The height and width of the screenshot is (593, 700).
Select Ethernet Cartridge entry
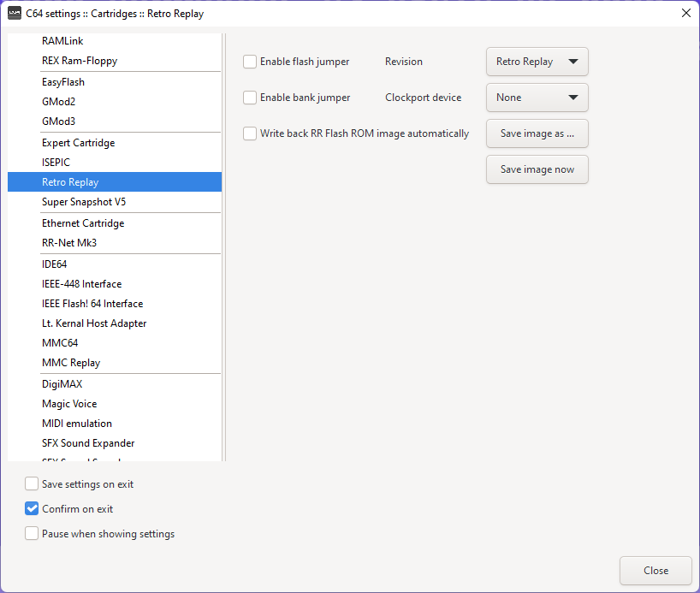tap(115, 223)
